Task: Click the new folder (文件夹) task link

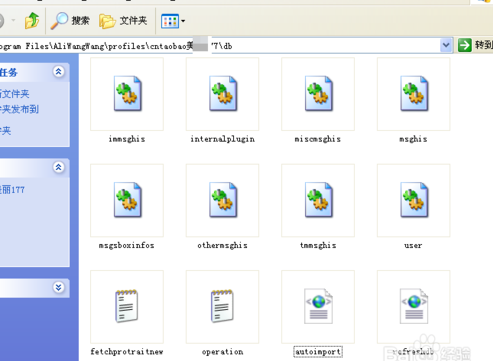Action: pyautogui.click(x=14, y=94)
